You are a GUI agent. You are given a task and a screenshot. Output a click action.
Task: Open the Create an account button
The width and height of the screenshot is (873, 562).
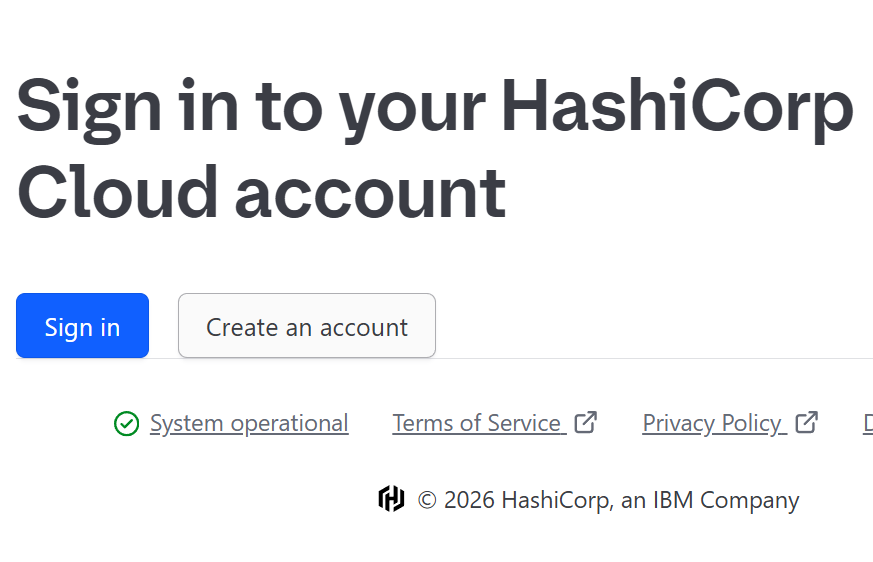click(x=307, y=326)
